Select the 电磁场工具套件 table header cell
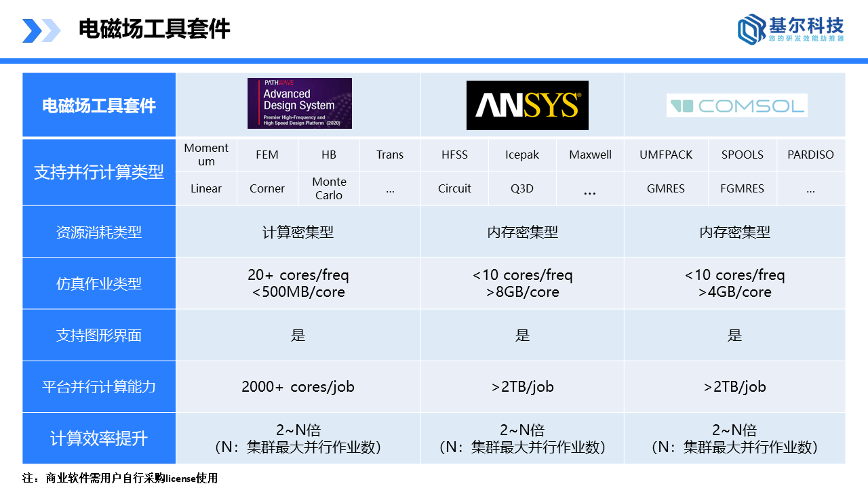 (99, 106)
